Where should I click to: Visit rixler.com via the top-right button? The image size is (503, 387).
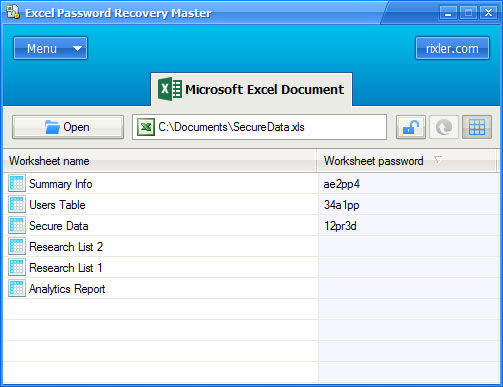(x=452, y=49)
